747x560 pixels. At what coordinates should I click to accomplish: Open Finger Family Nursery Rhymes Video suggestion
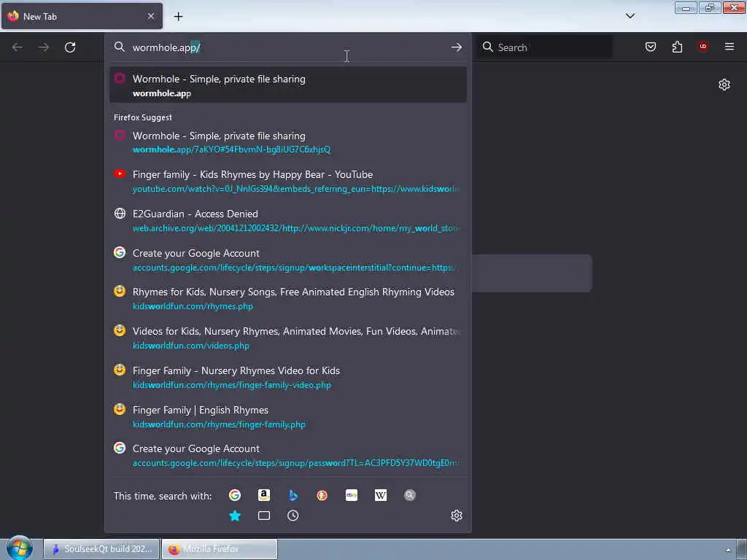click(x=287, y=377)
